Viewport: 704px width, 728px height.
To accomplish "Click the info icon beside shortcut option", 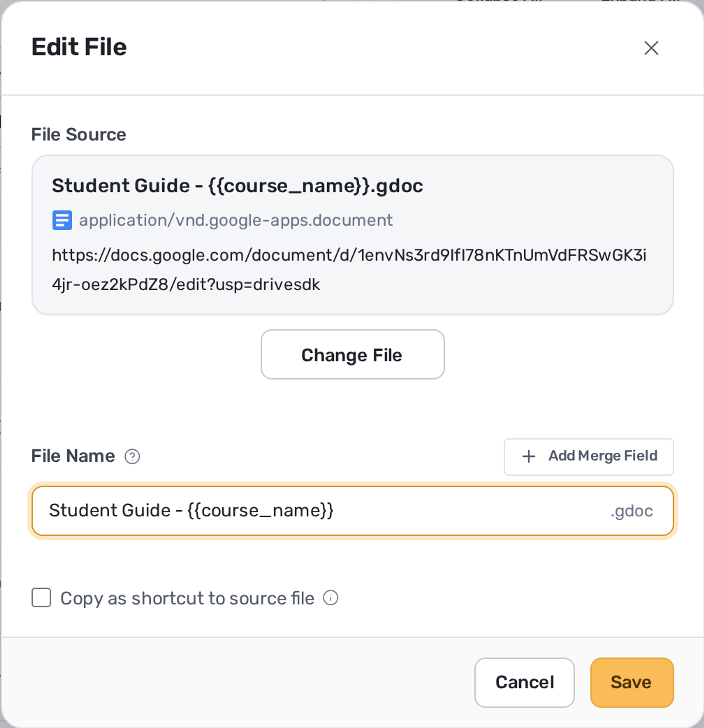I will 331,598.
